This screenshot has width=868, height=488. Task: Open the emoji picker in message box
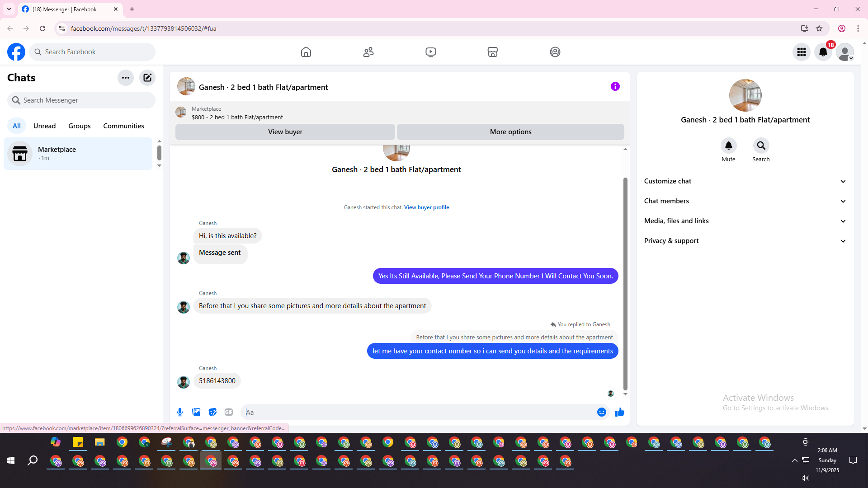601,412
